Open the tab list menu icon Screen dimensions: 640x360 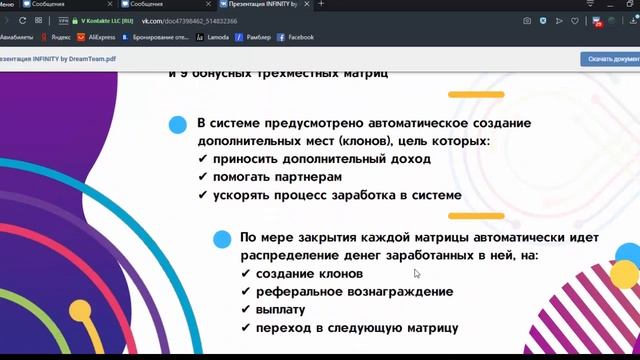pyautogui.click(x=590, y=4)
